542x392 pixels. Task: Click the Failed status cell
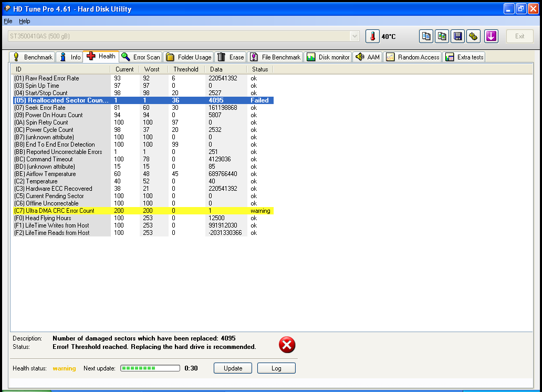259,100
